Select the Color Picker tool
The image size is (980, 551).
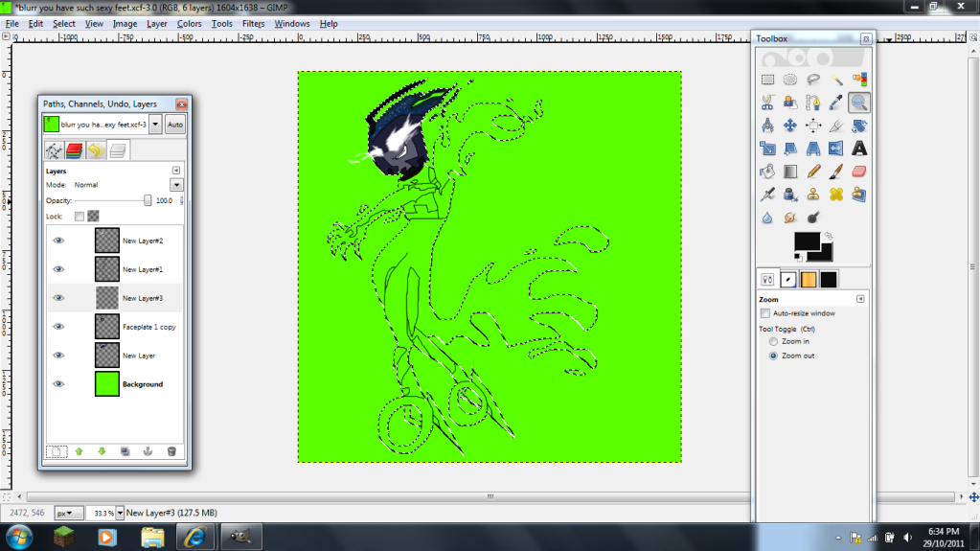point(836,103)
